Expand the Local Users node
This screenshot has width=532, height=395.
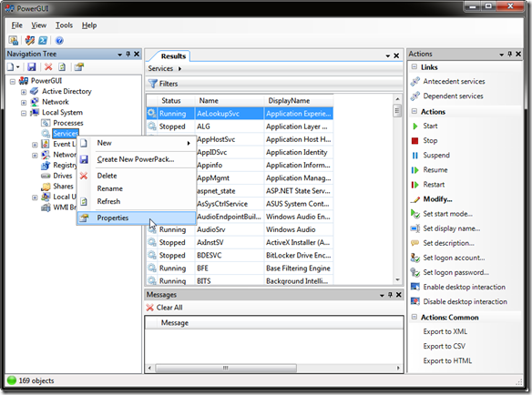pyautogui.click(x=35, y=197)
